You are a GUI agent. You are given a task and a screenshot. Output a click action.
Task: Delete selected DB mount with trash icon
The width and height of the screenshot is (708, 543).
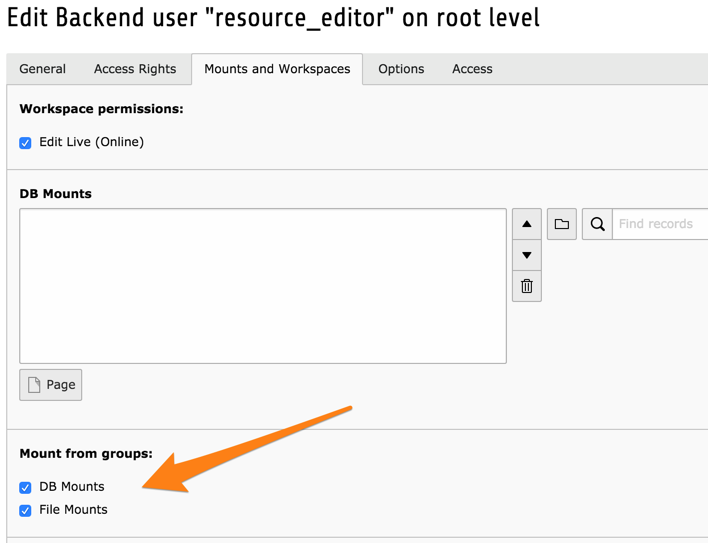click(x=526, y=286)
